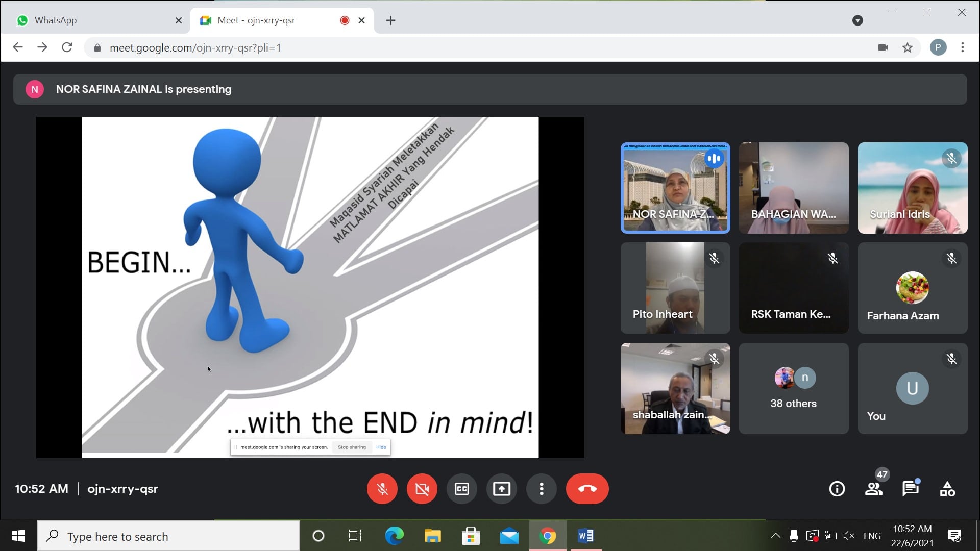Open the more options menu icon
This screenshot has height=551, width=980.
pos(541,488)
